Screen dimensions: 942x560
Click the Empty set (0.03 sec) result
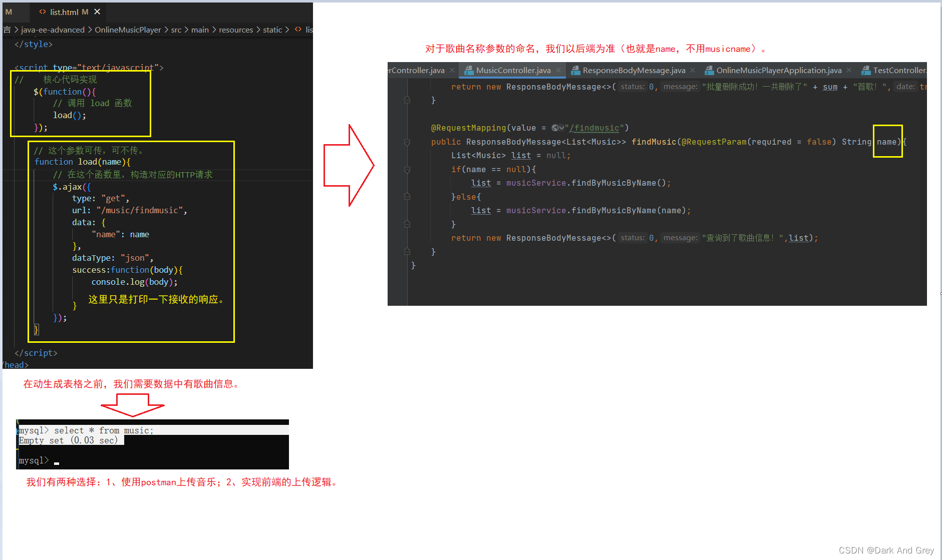[68, 440]
